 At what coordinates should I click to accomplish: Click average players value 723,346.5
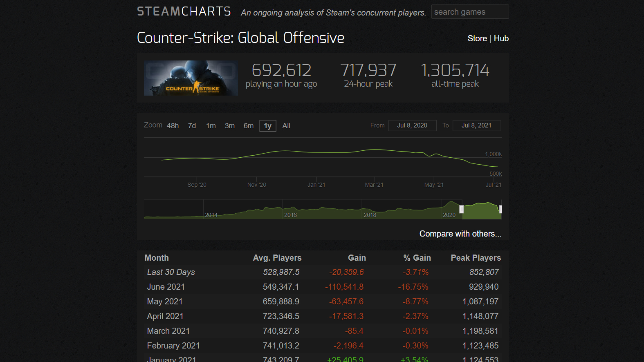pyautogui.click(x=281, y=316)
